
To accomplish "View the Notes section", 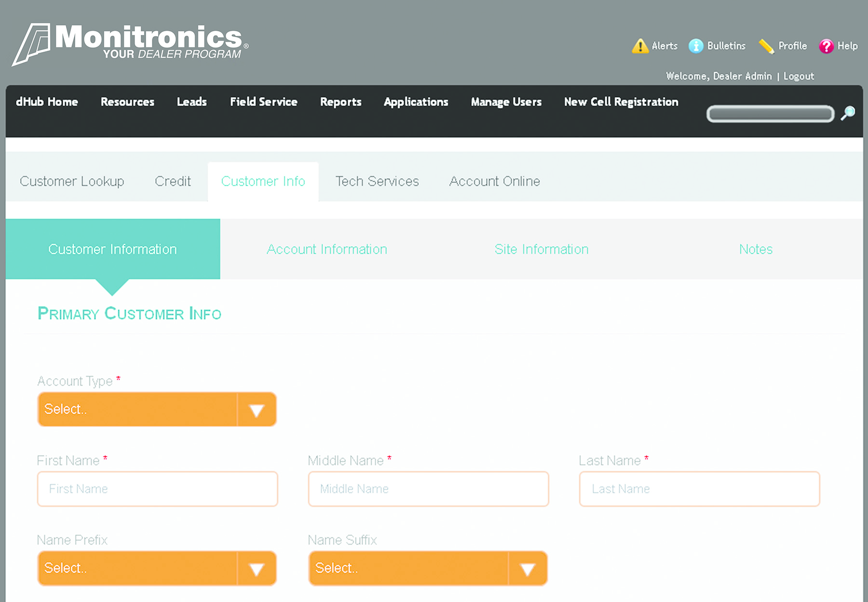I will pyautogui.click(x=755, y=249).
